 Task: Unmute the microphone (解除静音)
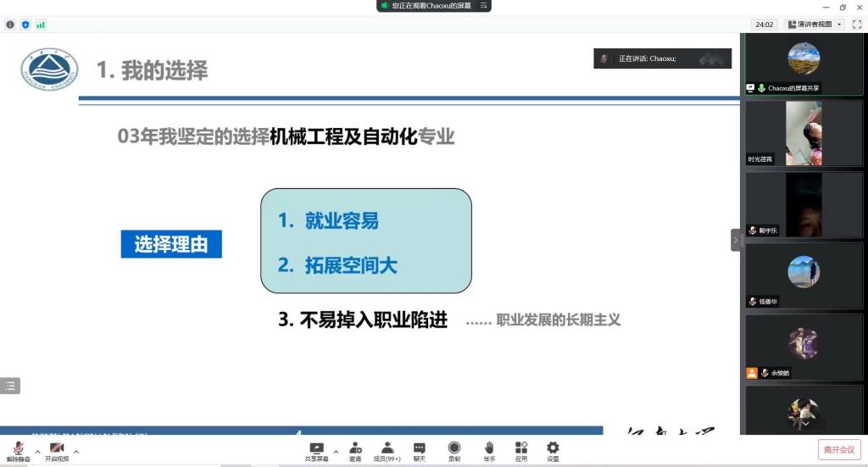pyautogui.click(x=19, y=449)
